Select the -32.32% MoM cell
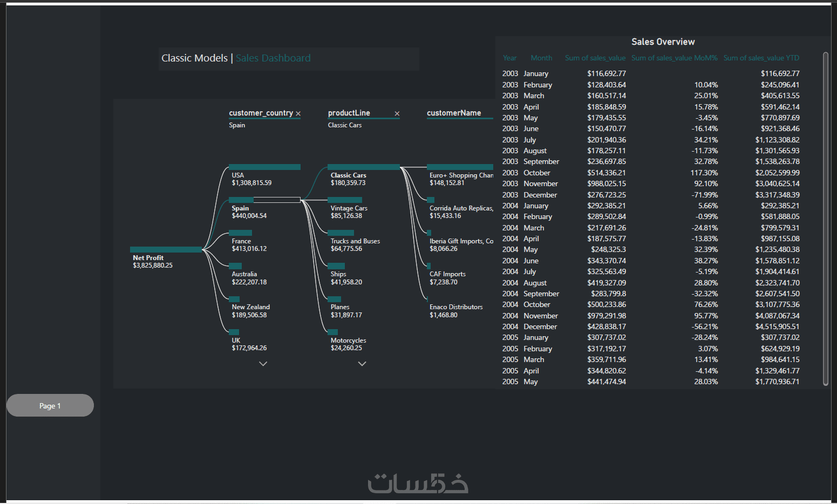The height and width of the screenshot is (504, 837). click(x=705, y=294)
